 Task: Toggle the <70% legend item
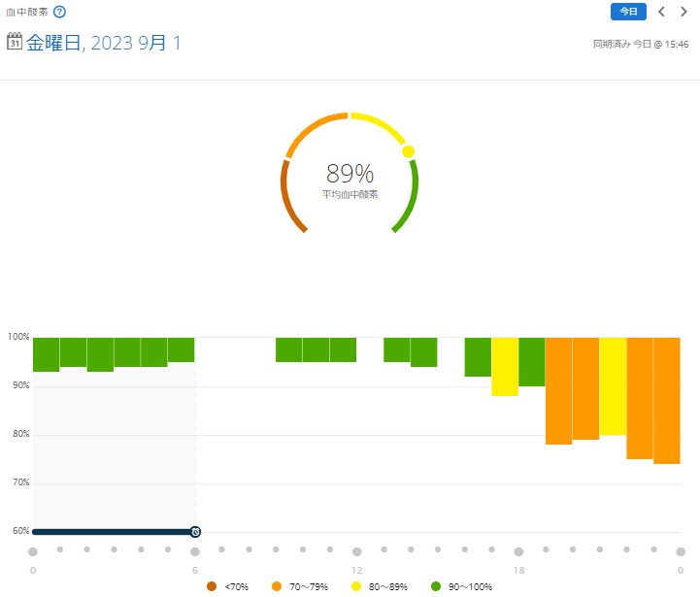pos(228,586)
